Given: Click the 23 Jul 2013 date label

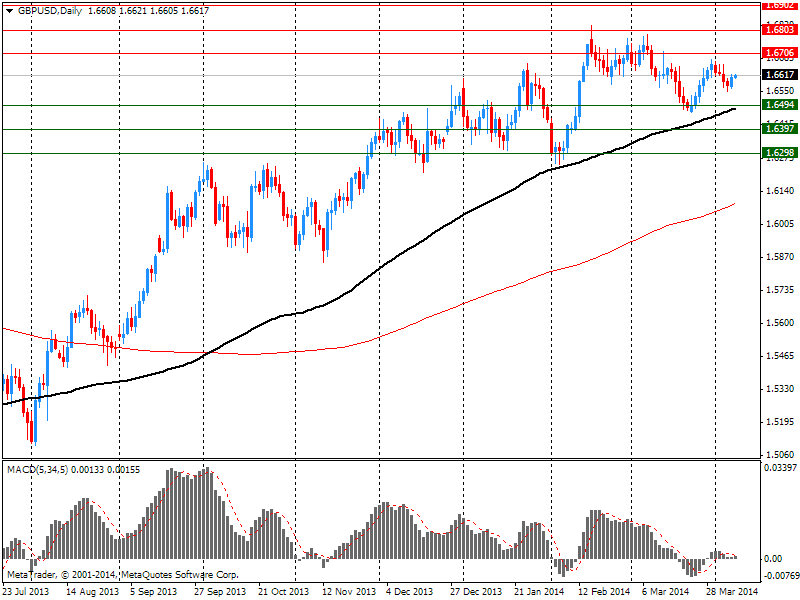Looking at the screenshot, I should coord(27,592).
